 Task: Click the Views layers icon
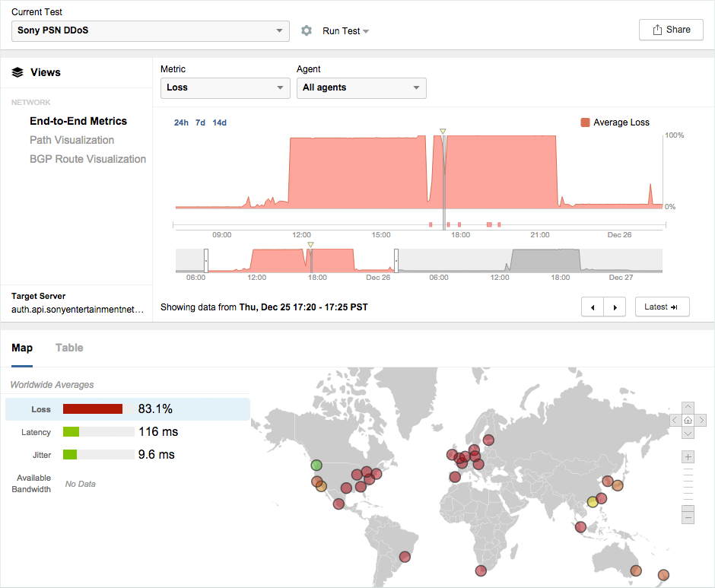tap(17, 72)
